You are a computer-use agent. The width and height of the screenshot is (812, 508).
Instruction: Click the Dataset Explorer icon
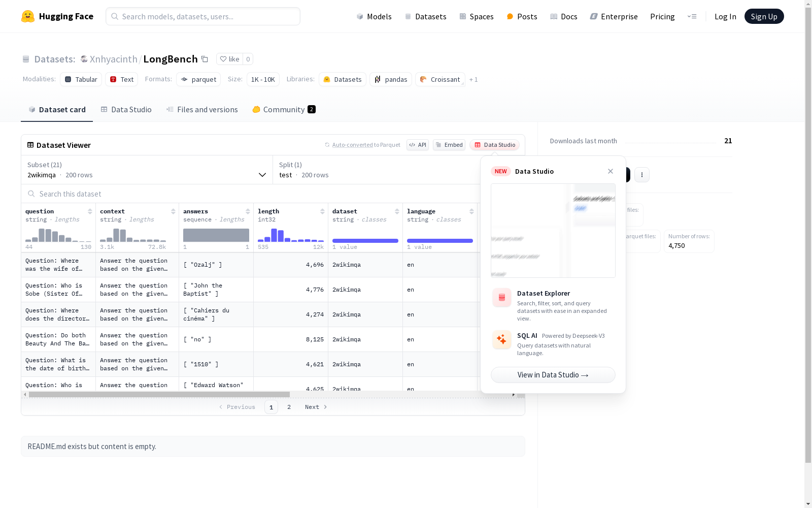502,298
